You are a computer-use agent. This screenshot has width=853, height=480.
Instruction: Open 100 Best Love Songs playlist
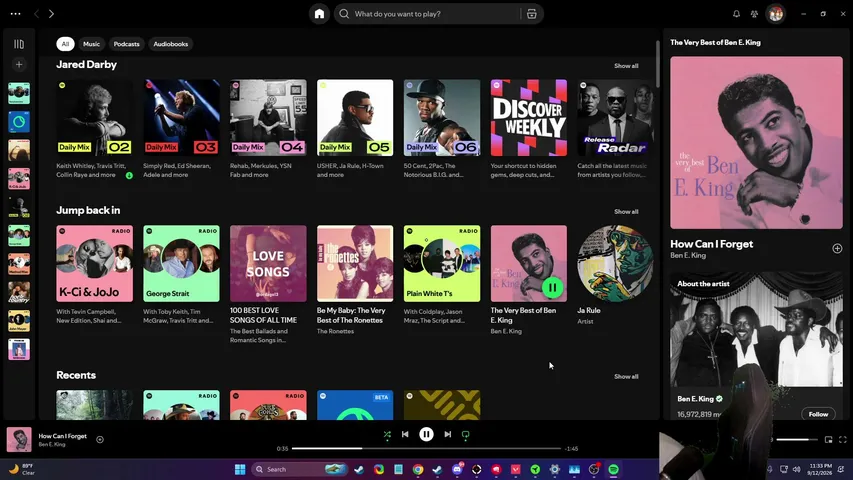click(x=268, y=263)
